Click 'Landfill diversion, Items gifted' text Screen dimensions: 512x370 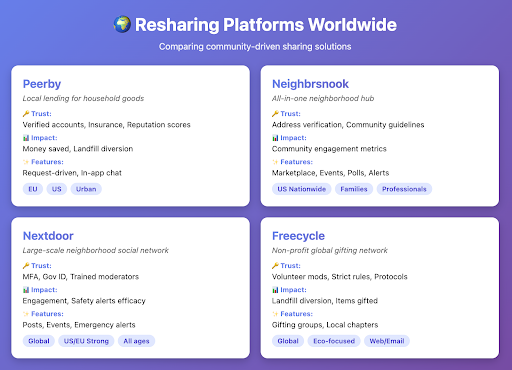pyautogui.click(x=325, y=301)
